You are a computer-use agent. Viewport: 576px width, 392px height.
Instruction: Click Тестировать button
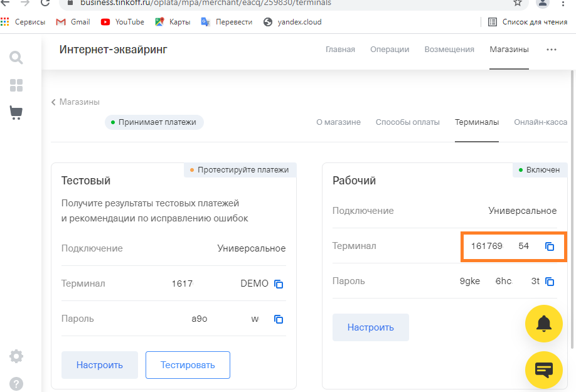[188, 365]
